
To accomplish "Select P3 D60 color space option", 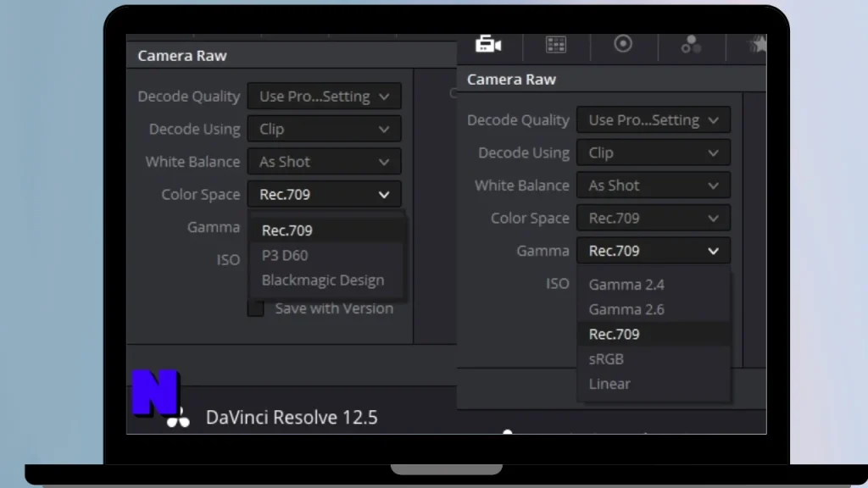I will [326, 255].
